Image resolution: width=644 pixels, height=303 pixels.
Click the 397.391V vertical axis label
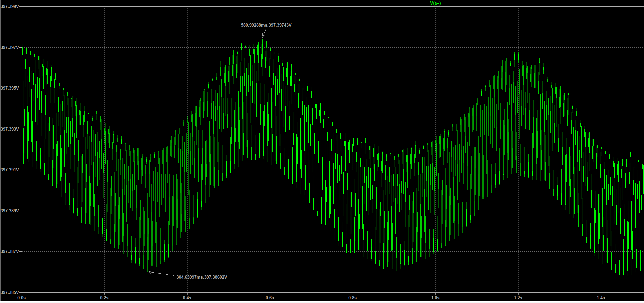10,170
